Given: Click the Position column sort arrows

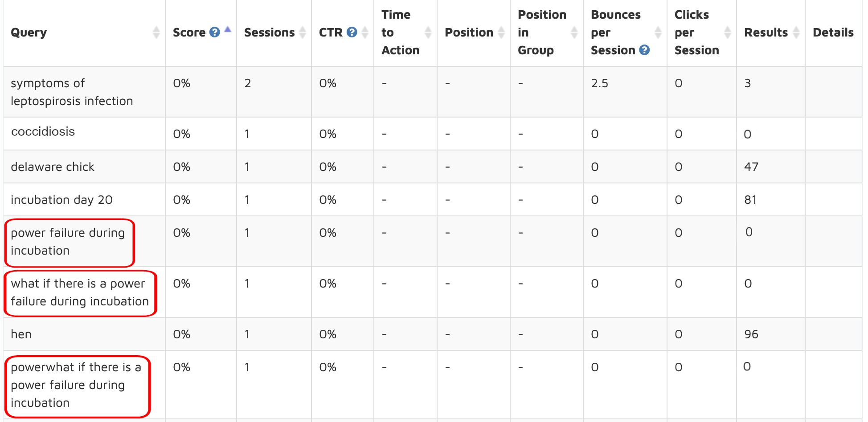Looking at the screenshot, I should (501, 32).
